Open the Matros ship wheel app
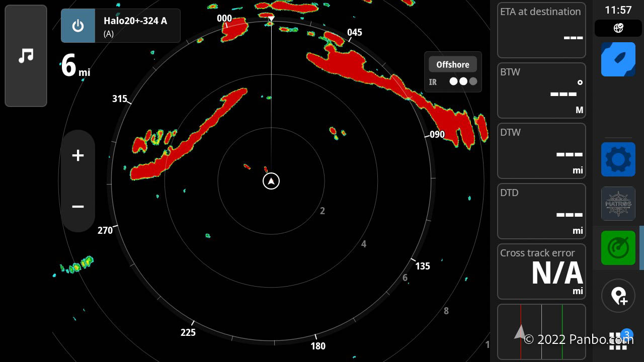This screenshot has width=644, height=362. coord(618,204)
